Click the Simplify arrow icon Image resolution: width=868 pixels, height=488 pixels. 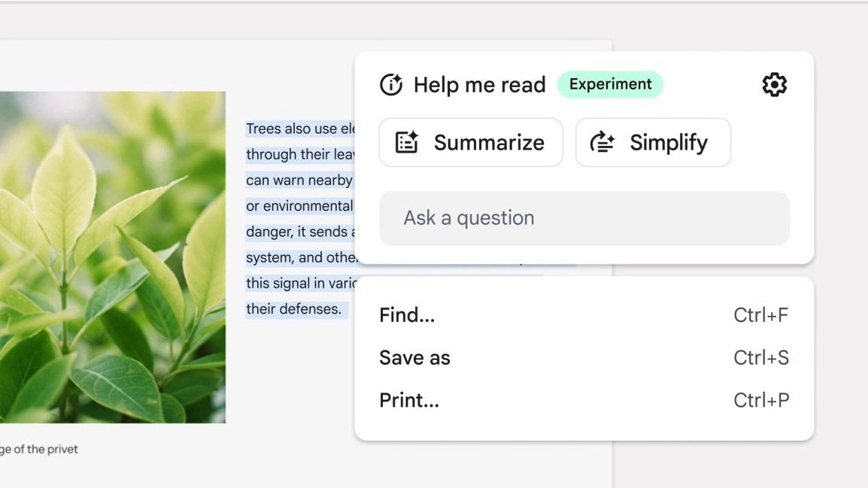602,142
